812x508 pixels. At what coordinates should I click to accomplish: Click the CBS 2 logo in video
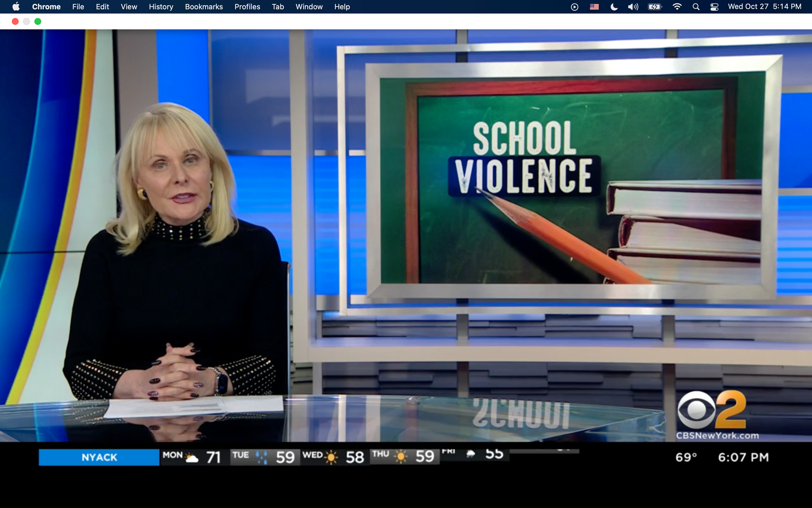click(x=711, y=410)
